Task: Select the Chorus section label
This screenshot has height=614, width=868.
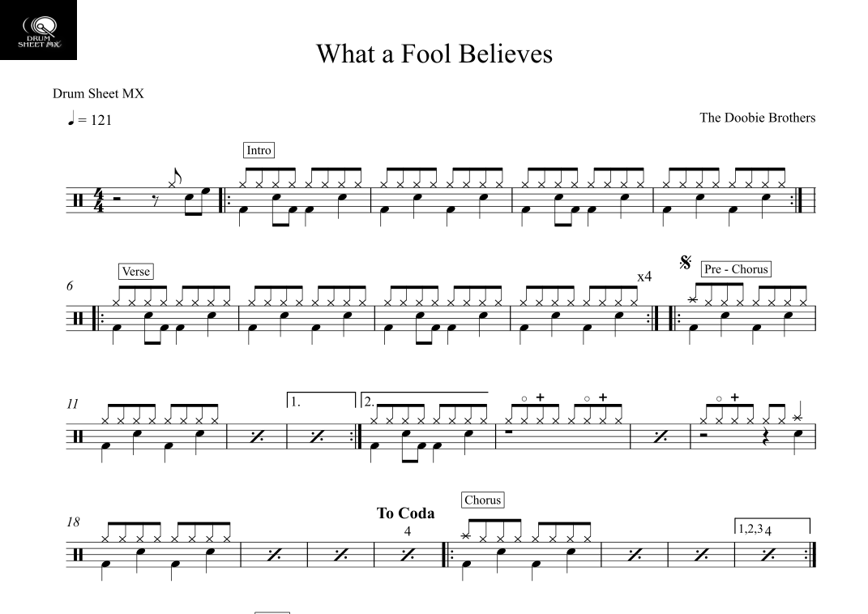Action: [x=483, y=500]
